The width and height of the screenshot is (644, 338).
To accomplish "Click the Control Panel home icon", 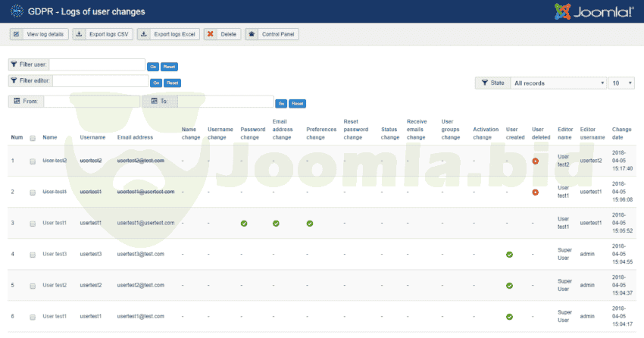I will [x=252, y=34].
